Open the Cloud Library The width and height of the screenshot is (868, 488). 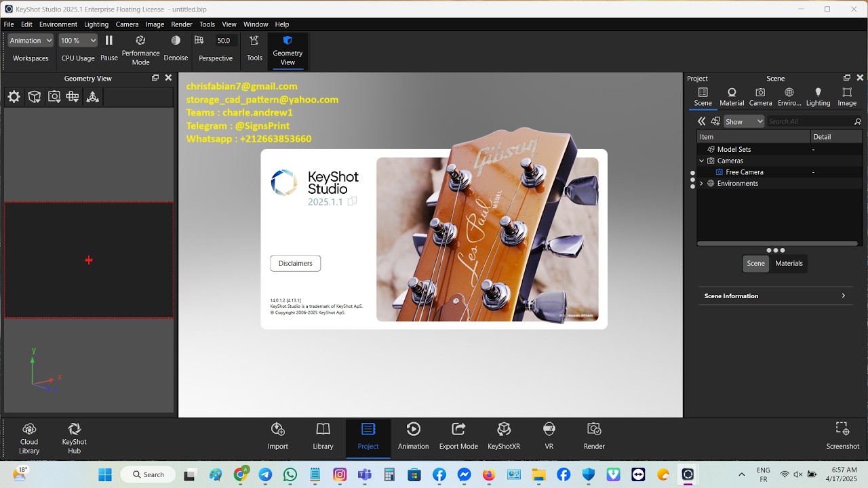coord(29,438)
